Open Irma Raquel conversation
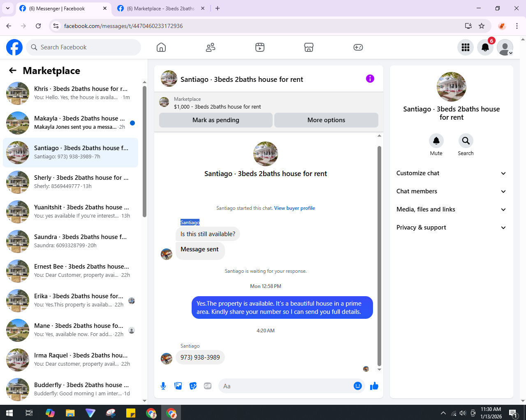Image resolution: width=526 pixels, height=420 pixels. [x=71, y=360]
